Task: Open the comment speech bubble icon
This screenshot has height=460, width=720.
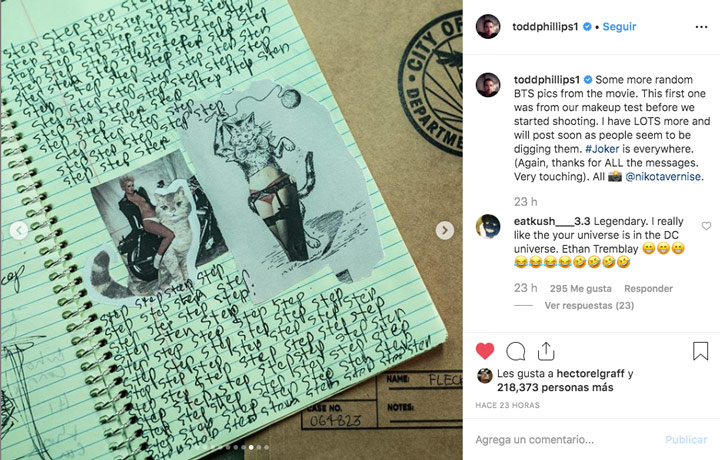Action: pos(516,352)
